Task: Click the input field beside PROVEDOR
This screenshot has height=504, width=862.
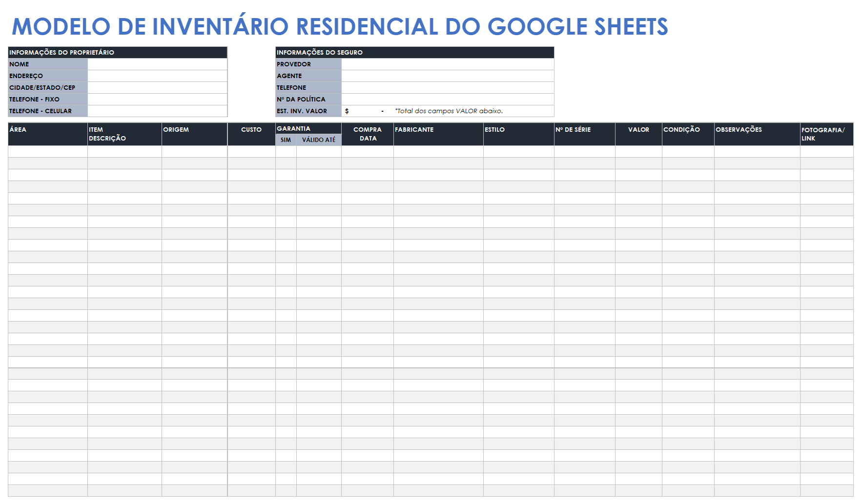Action: point(448,64)
